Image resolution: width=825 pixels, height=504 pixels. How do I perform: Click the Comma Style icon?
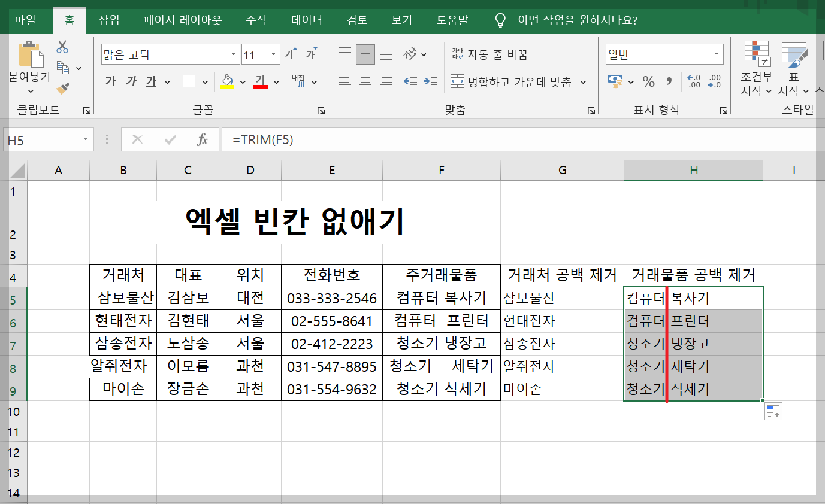click(x=669, y=81)
